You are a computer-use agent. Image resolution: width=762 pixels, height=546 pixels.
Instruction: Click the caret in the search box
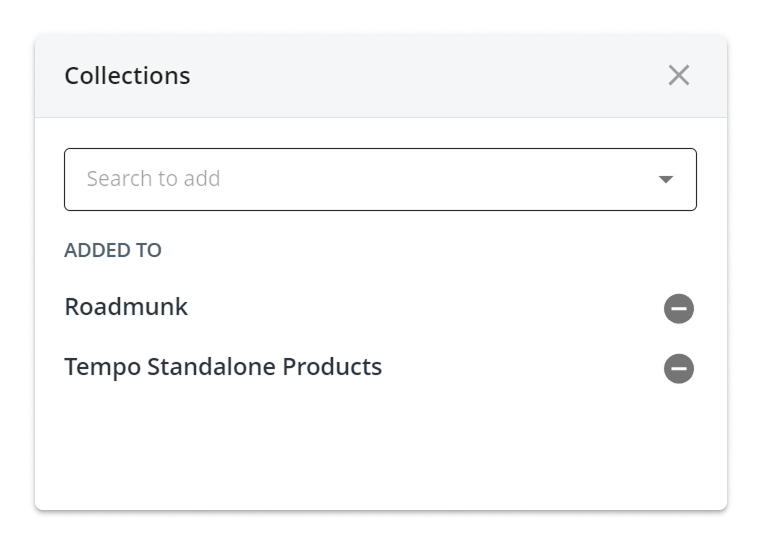[666, 180]
